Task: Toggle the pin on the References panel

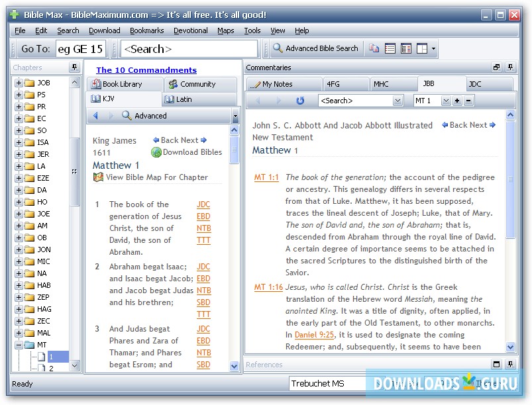Action: pos(509,365)
